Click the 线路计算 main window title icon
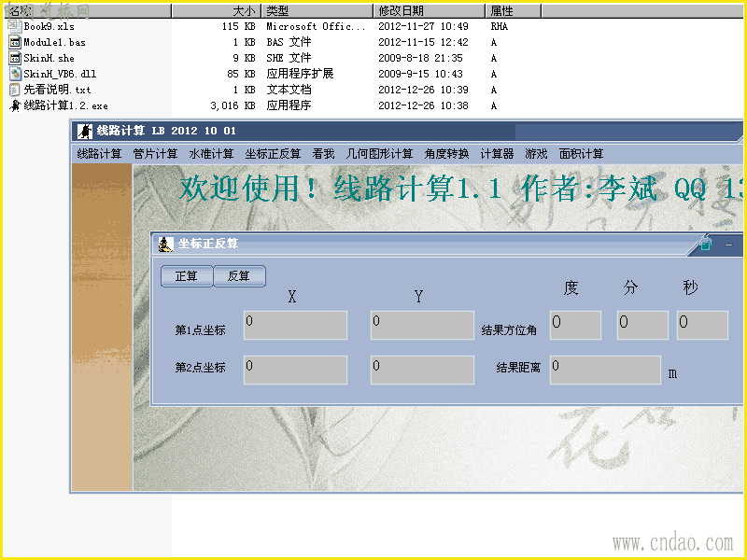Screen dimensions: 747x560 click(85, 131)
